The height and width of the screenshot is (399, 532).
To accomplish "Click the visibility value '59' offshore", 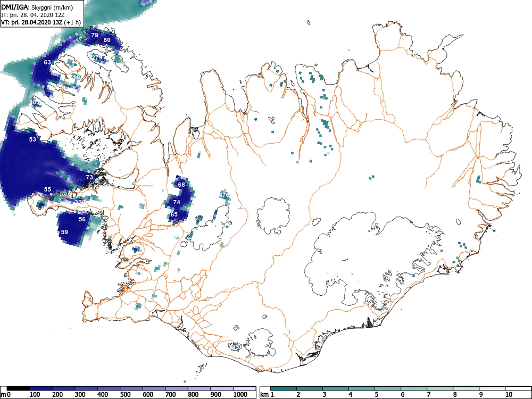I will (x=64, y=232).
